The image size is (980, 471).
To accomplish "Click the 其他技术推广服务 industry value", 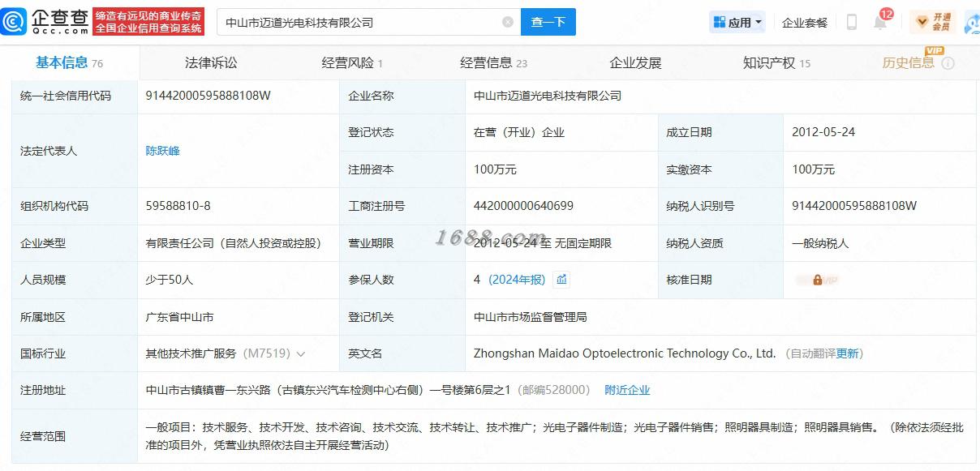I will click(x=191, y=353).
